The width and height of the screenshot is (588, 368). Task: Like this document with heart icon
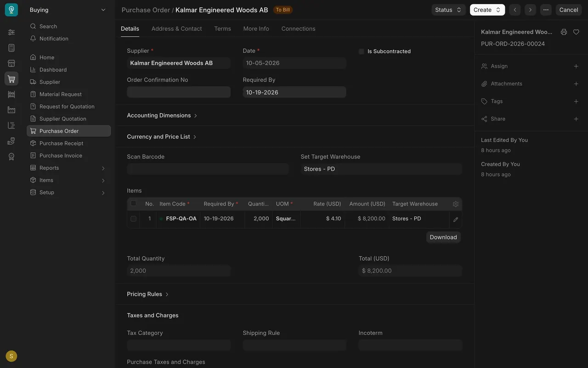pyautogui.click(x=576, y=32)
